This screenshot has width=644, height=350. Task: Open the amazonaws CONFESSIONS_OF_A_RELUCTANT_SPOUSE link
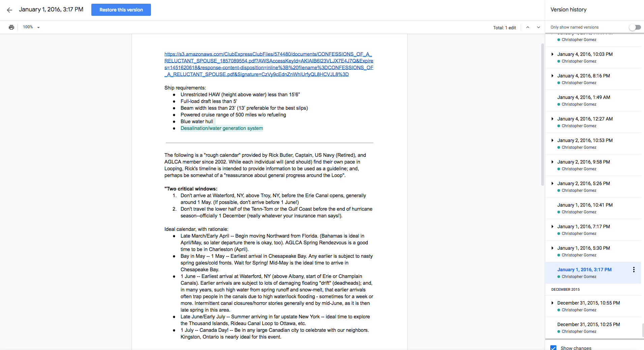[x=269, y=64]
